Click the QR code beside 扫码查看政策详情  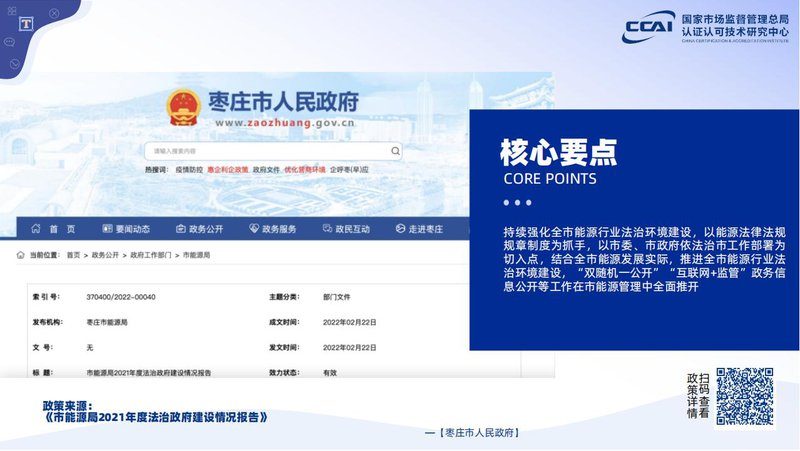744,396
